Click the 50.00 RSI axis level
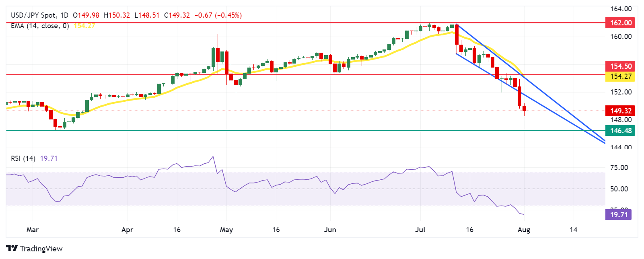644x259 pixels. coord(619,189)
